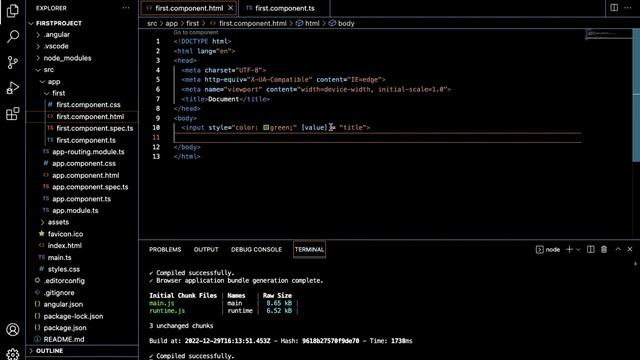640x360 pixels.
Task: Switch to the first.component.ts editor tab
Action: [284, 8]
